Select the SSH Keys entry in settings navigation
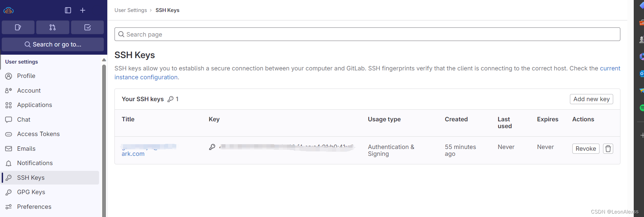 31,177
